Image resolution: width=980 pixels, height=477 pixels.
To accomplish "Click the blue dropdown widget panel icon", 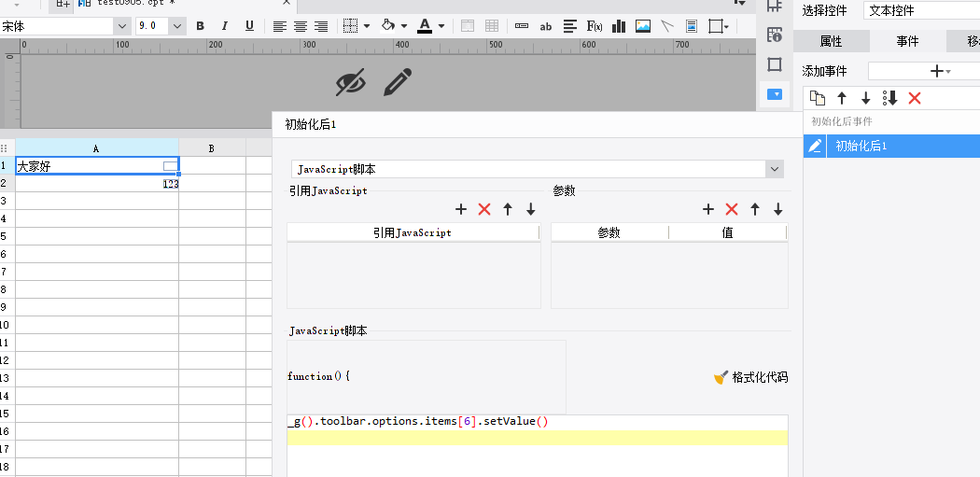I will point(775,94).
